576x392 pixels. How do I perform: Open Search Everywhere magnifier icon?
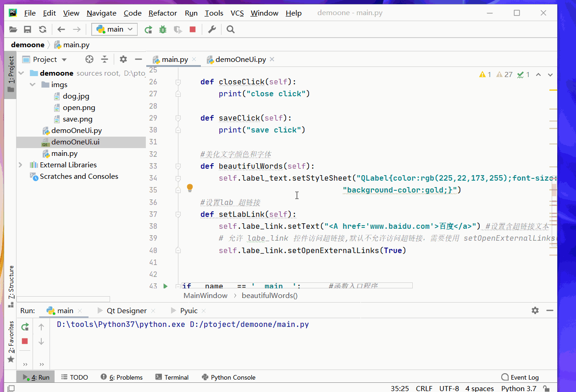(x=231, y=29)
